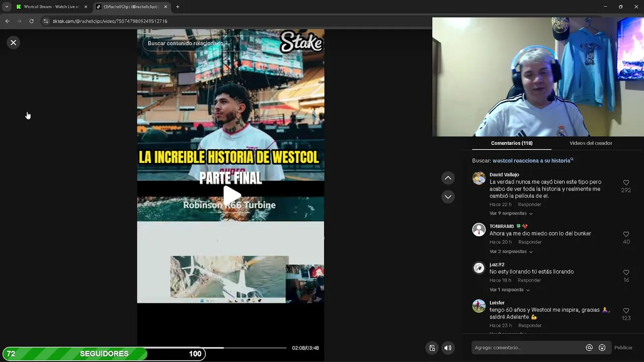This screenshot has width=644, height=362.
Task: Click the video time 02:08/03:48
Action: pyautogui.click(x=305, y=348)
